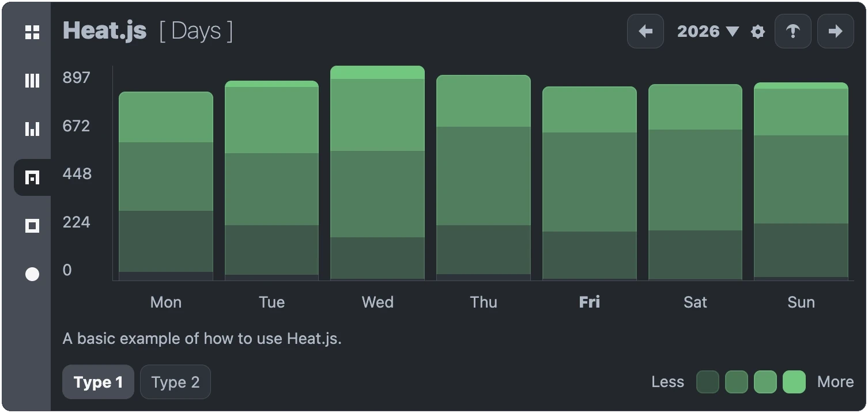
Task: Open the settings gear icon
Action: point(758,32)
